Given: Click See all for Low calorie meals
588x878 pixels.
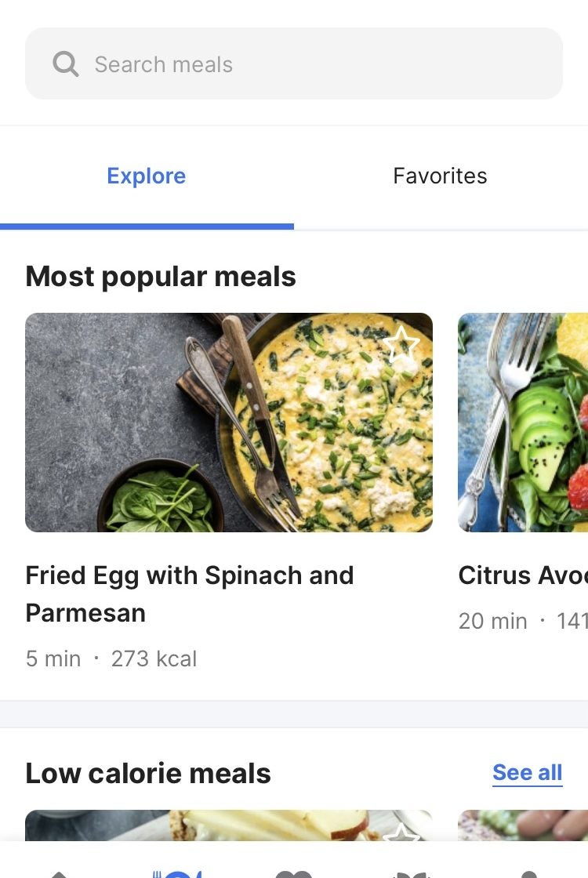Looking at the screenshot, I should click(527, 773).
